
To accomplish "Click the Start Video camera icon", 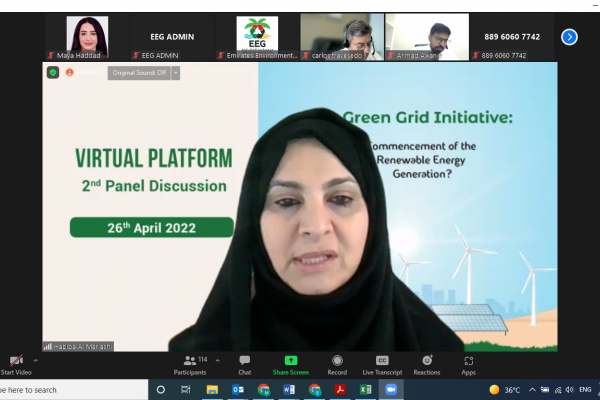I will pyautogui.click(x=15, y=361).
